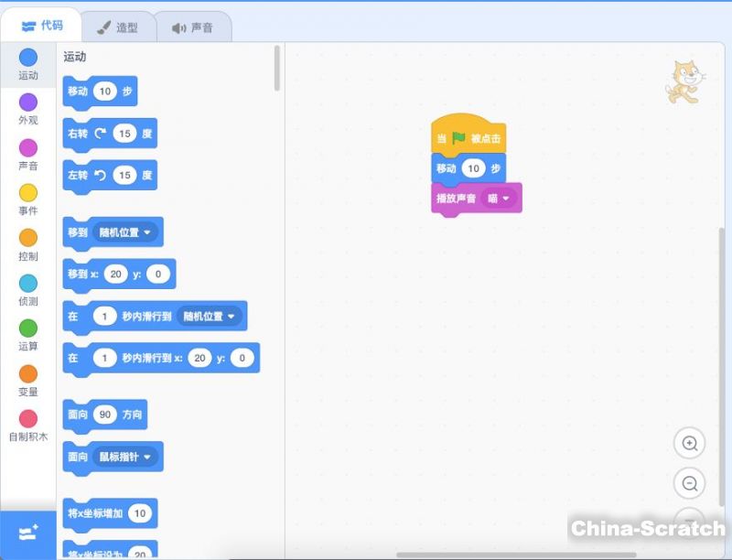Click the block palette vertical scrollbar
Viewport: 732px width, 560px height.
277,69
